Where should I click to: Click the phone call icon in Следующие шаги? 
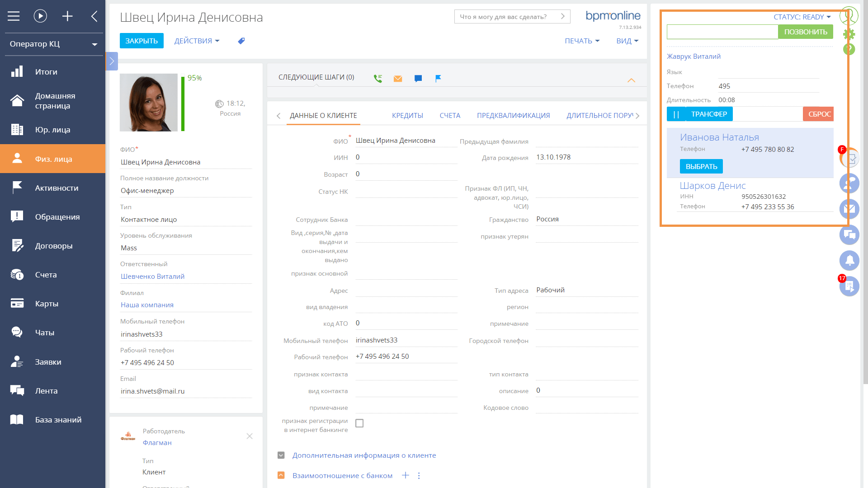coord(378,78)
